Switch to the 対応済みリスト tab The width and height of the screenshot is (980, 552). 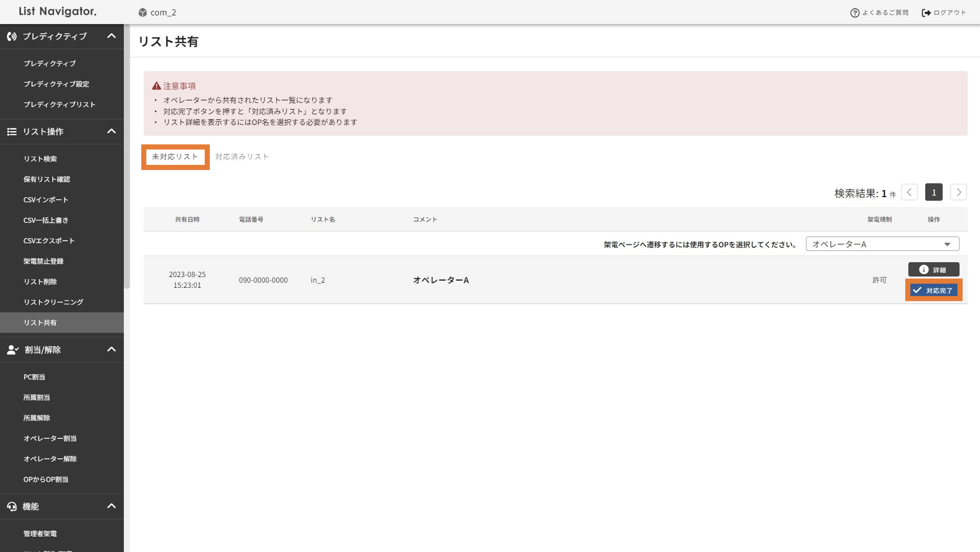[242, 157]
